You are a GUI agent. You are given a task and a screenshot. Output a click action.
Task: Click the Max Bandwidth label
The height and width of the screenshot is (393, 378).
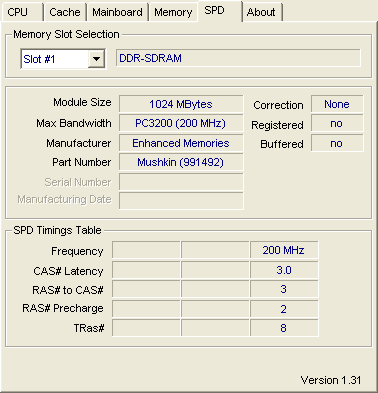coord(74,123)
